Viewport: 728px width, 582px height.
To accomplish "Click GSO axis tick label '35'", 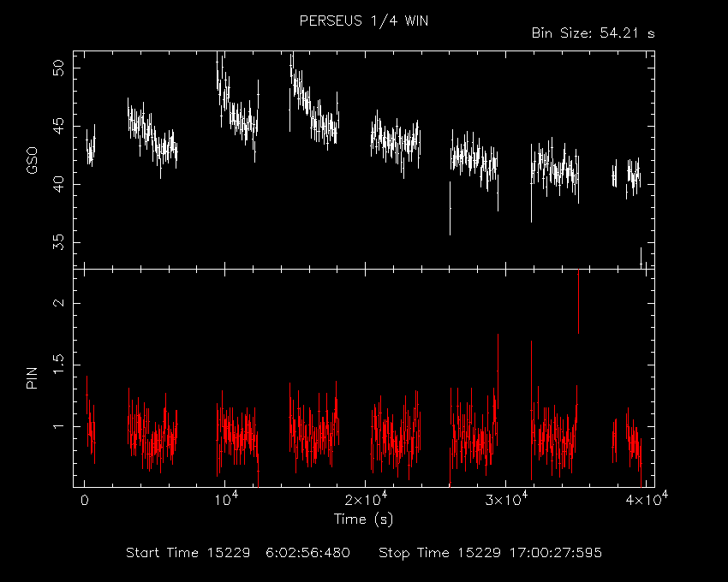I will pos(59,242).
